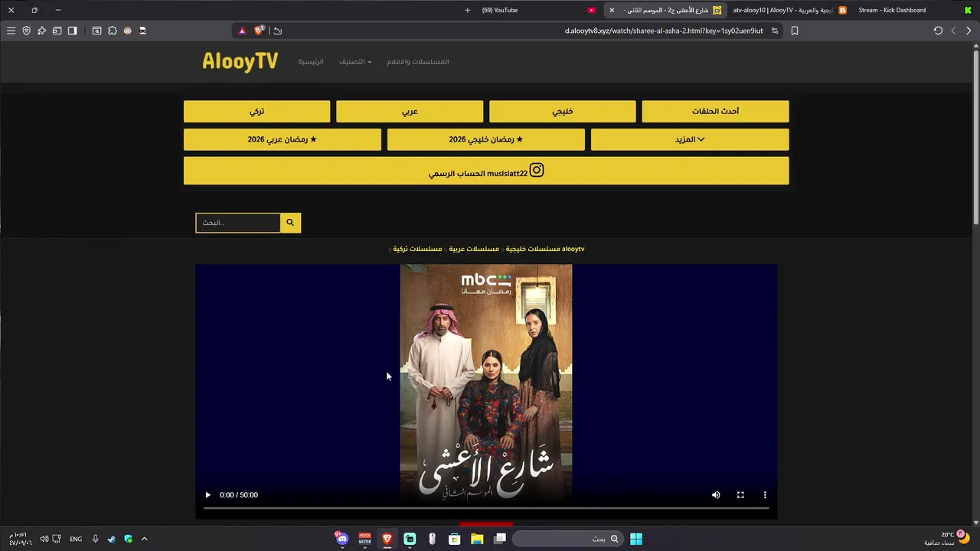980x551 pixels.
Task: Switch to atv-alooy10 AlooyTV tab
Action: [789, 10]
